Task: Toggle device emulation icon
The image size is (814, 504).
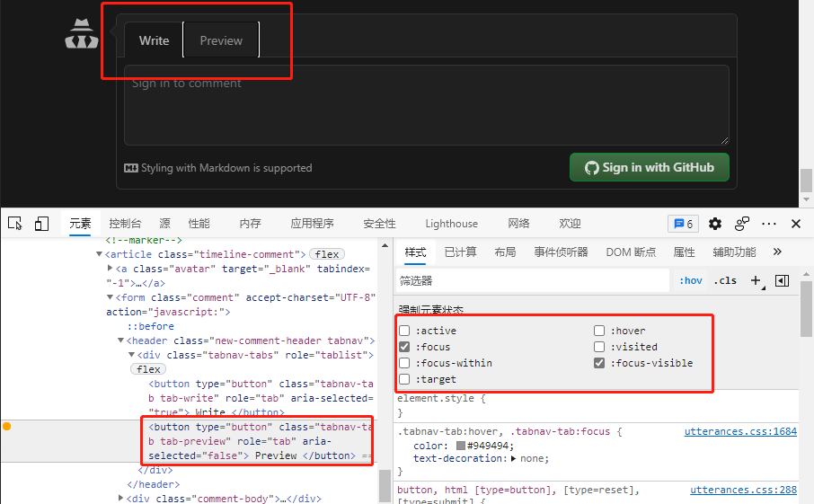Action: tap(41, 223)
